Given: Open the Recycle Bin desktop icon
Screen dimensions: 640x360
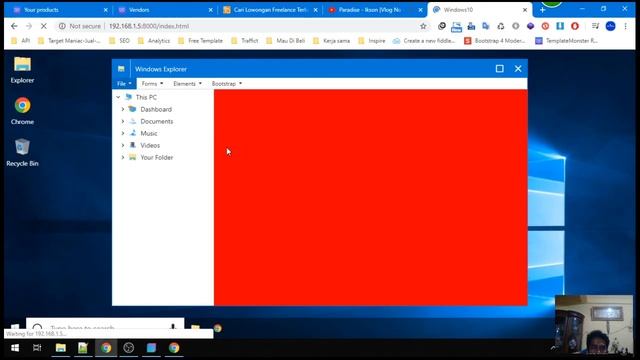Looking at the screenshot, I should (x=22, y=153).
